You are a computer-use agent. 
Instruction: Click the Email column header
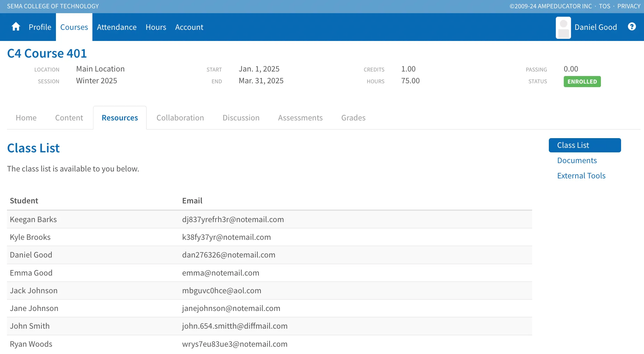click(192, 201)
